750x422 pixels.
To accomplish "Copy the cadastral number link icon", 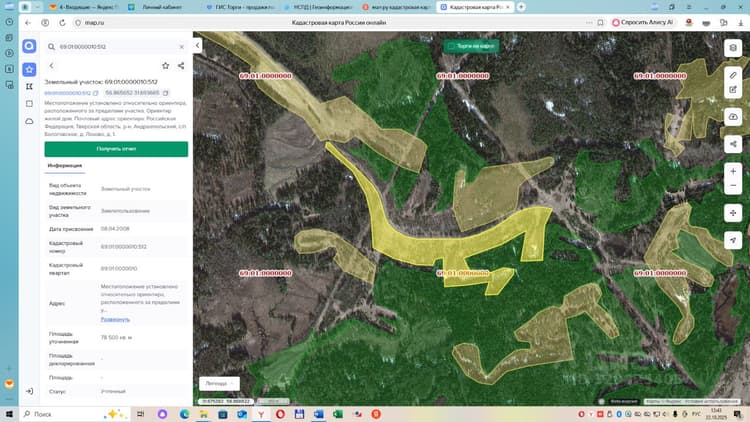I will (x=95, y=93).
